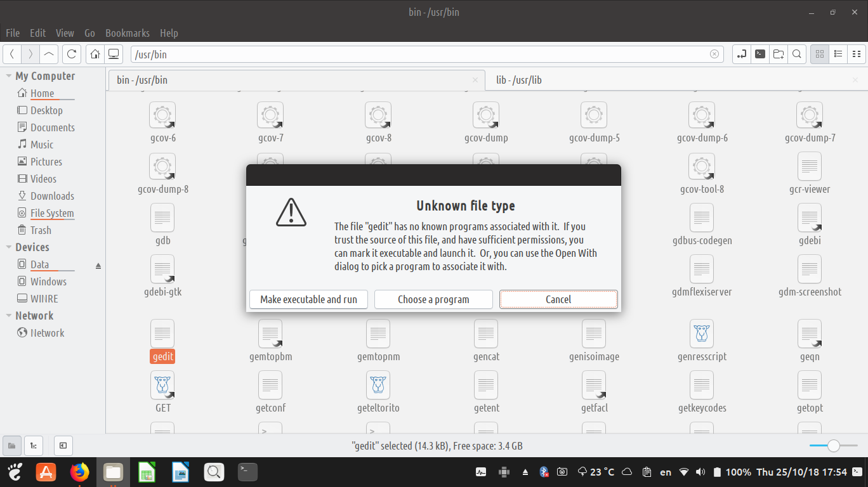Screen dimensions: 868x487
Task: Click the create new folder toolbar icon
Action: pos(779,54)
